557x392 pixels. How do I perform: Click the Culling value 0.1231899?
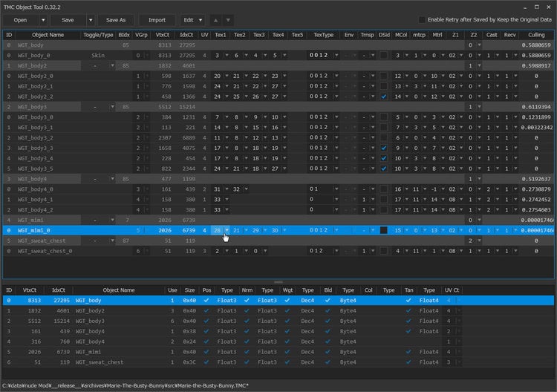(536, 117)
